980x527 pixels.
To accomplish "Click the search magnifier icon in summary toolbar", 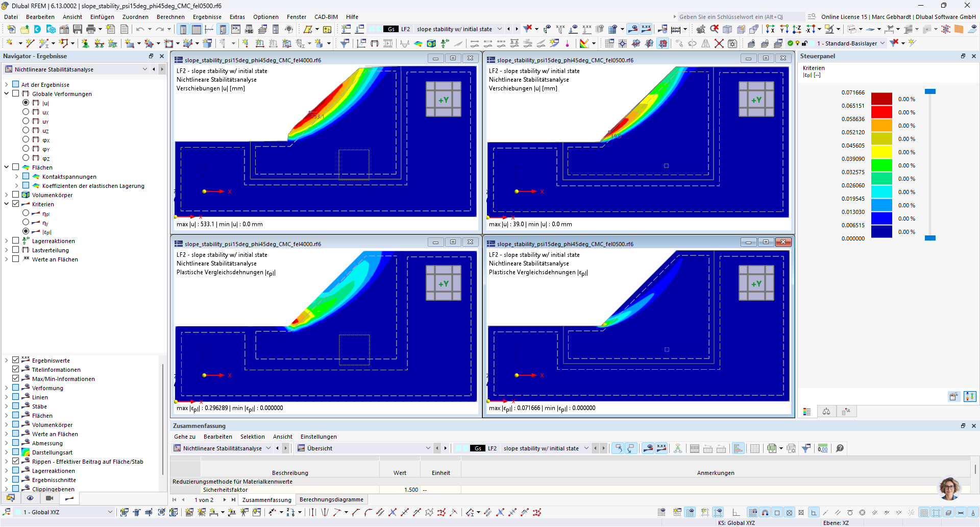I will coord(840,448).
